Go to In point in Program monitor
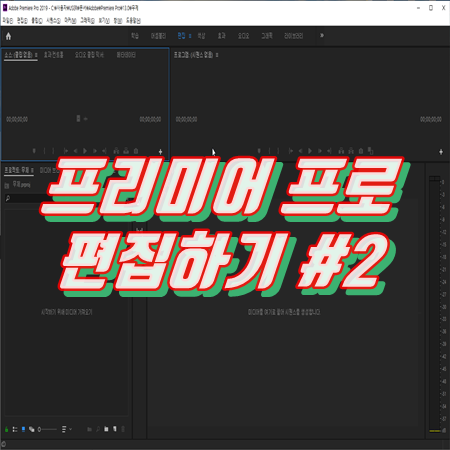The image size is (450, 450). [x=291, y=151]
